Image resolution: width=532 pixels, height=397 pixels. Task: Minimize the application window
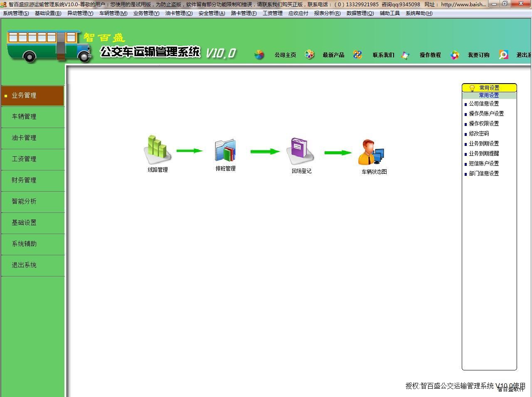click(x=494, y=4)
